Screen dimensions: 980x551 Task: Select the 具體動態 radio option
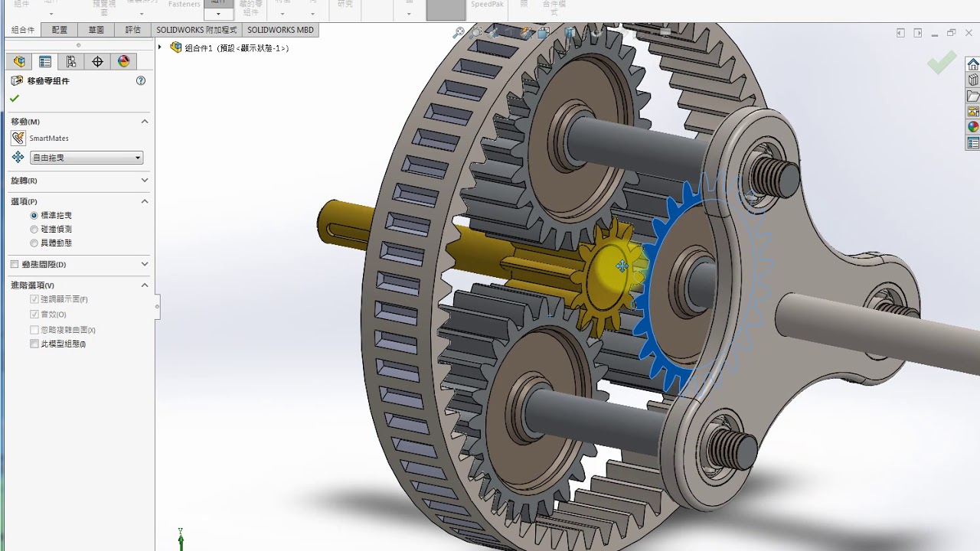(x=34, y=243)
